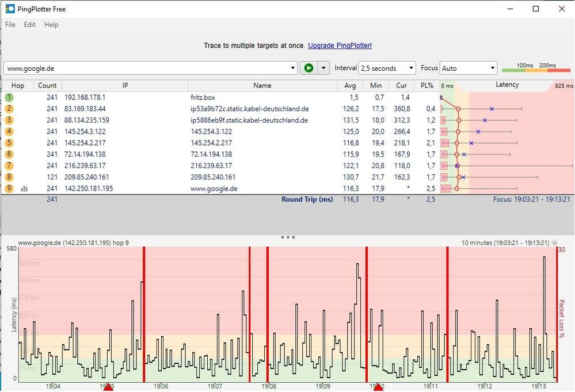Click hop 2 orange circle icon
This screenshot has height=392, width=575.
[9, 109]
